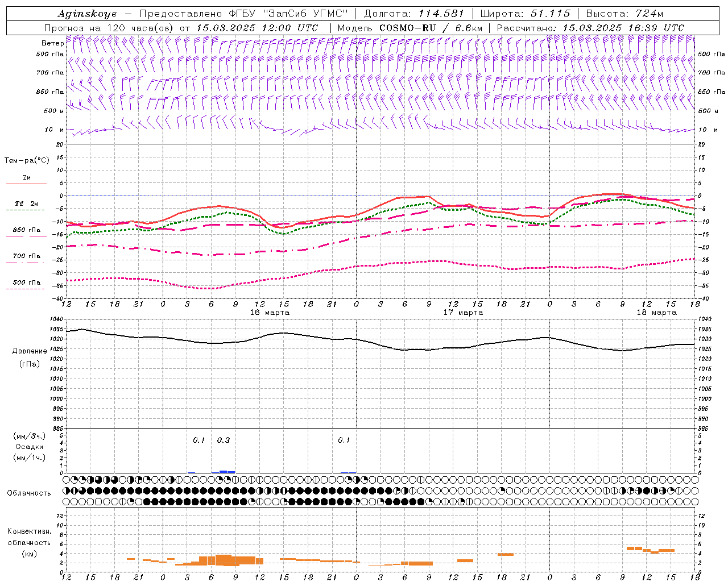
Task: Click the "Долгота: 114.581" longitude value
Action: click(414, 14)
